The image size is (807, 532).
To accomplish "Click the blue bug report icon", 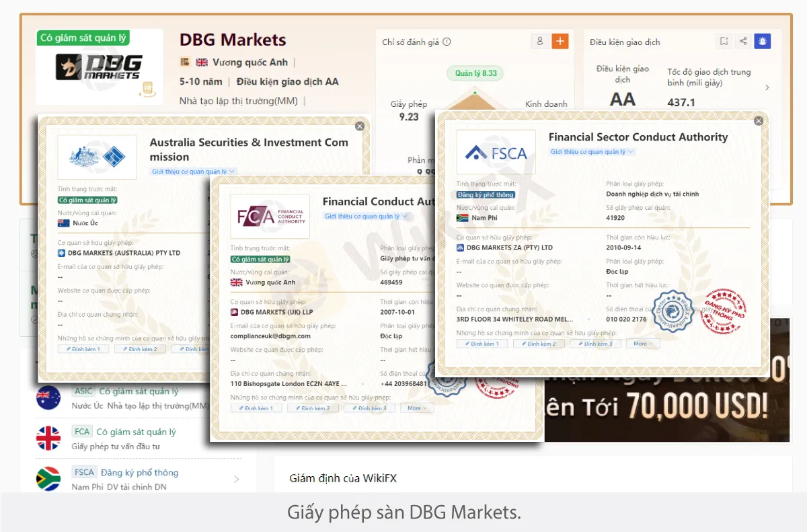I will (x=762, y=41).
